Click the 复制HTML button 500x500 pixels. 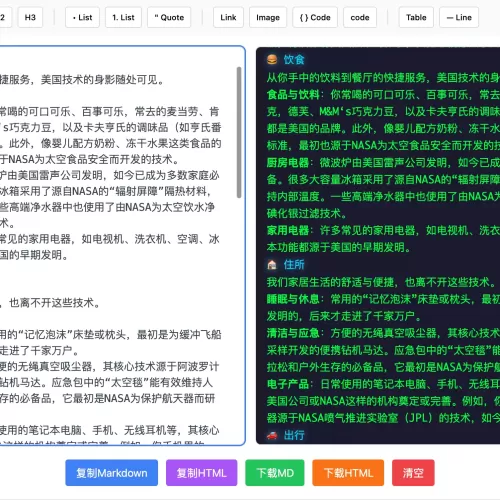click(x=202, y=473)
